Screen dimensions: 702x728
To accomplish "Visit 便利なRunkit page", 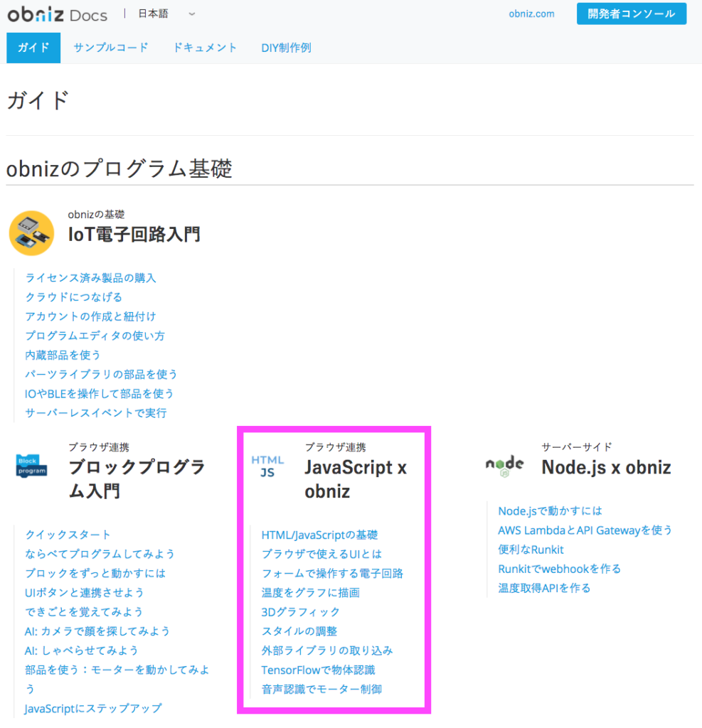I will coord(531,550).
